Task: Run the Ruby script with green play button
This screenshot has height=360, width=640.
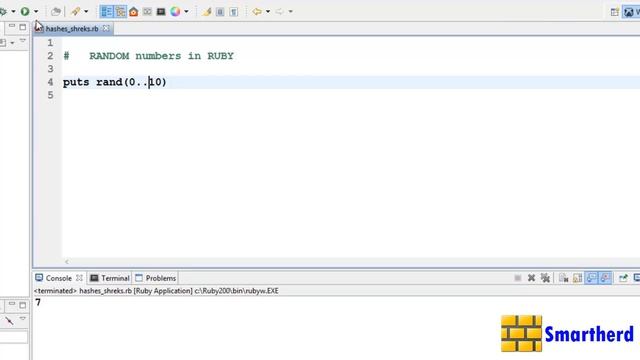Action: 25,11
